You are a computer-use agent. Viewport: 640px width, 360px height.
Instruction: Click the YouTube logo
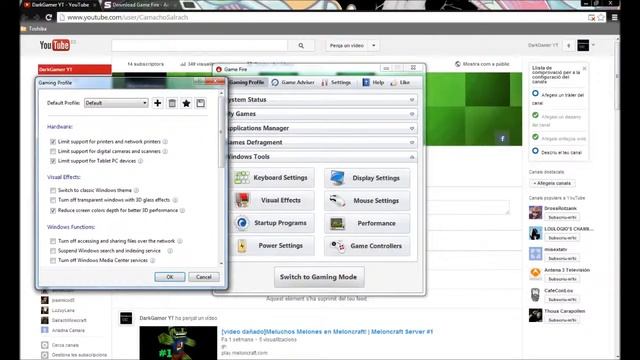pos(55,45)
